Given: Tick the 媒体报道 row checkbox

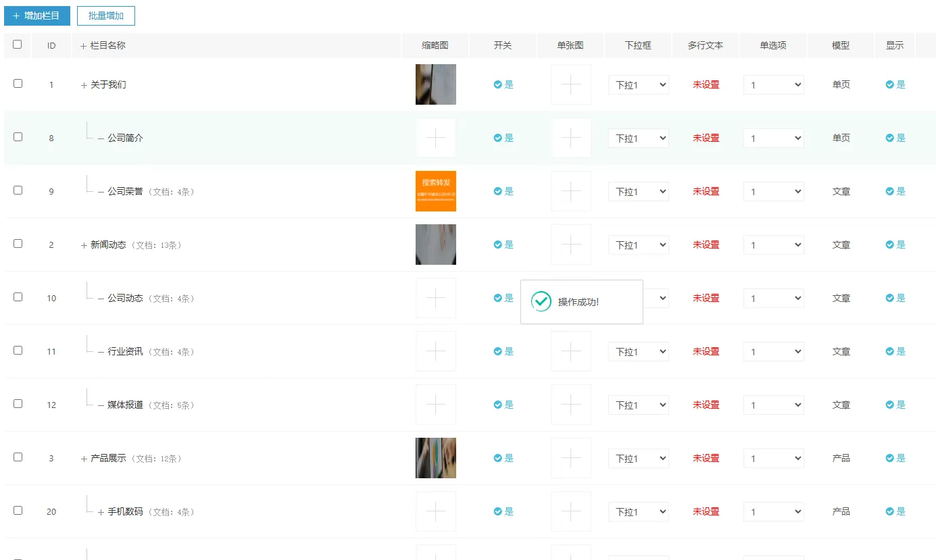Looking at the screenshot, I should point(18,404).
